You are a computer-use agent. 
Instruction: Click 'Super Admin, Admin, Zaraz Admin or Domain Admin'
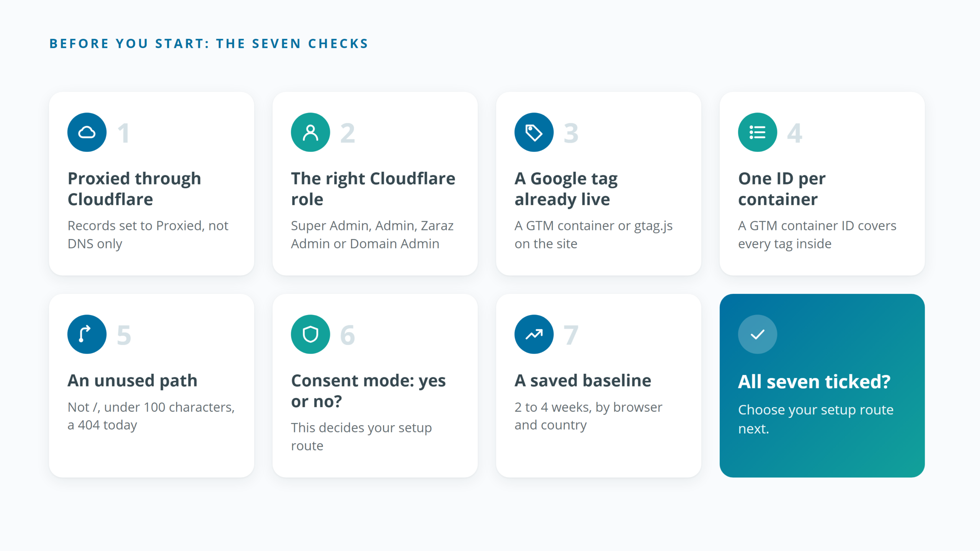click(x=372, y=235)
